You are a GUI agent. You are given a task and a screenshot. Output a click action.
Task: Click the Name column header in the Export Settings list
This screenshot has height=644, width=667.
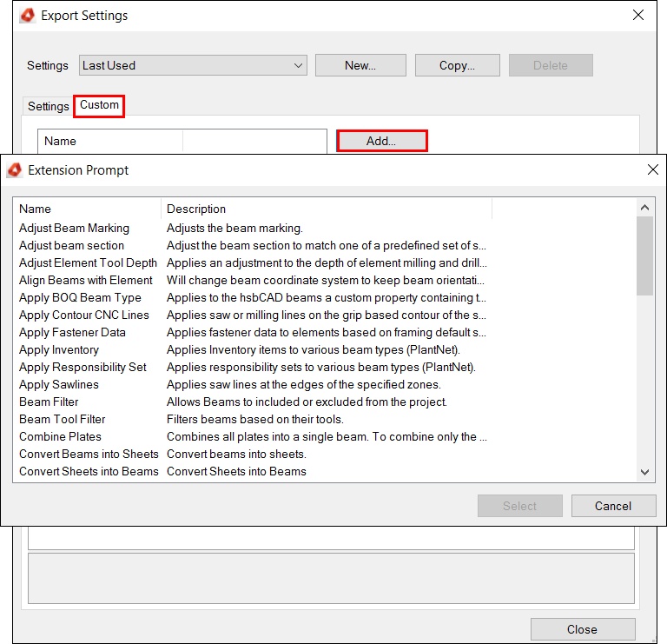tap(110, 142)
